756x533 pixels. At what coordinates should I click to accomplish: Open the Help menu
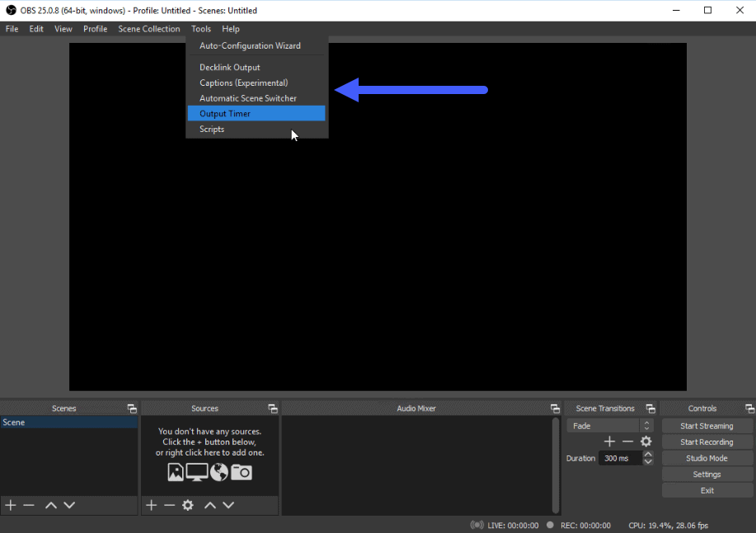231,29
